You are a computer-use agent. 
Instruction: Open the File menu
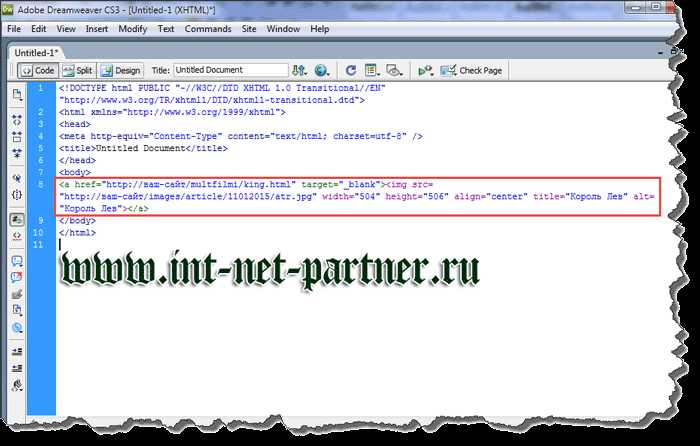pyautogui.click(x=14, y=29)
